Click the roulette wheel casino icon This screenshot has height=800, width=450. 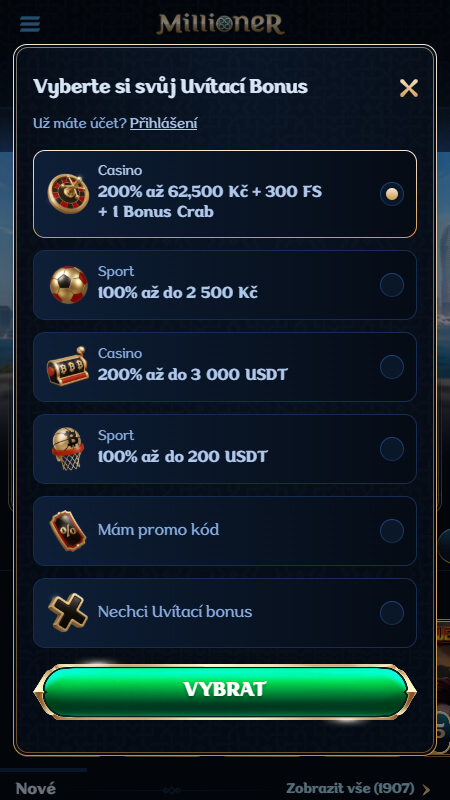[x=68, y=194]
